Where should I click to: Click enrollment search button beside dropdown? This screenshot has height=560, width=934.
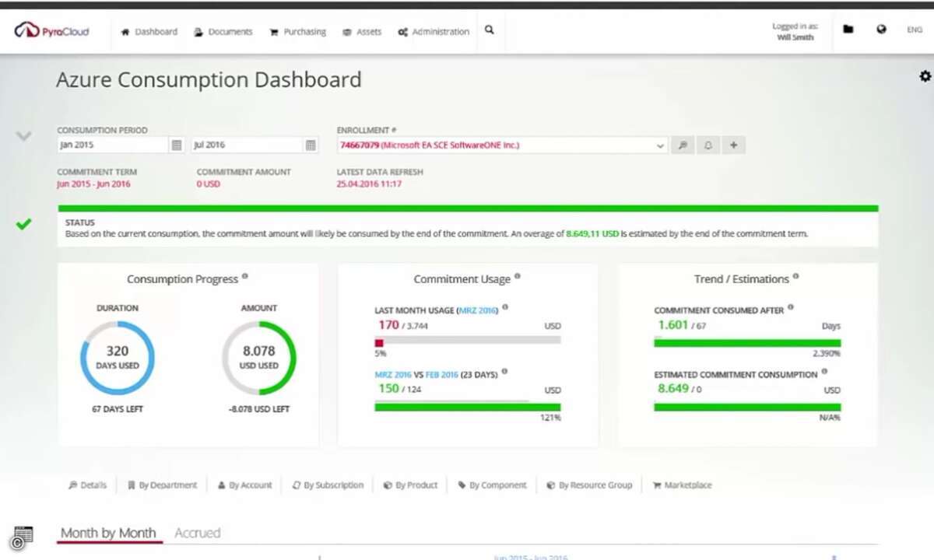682,145
